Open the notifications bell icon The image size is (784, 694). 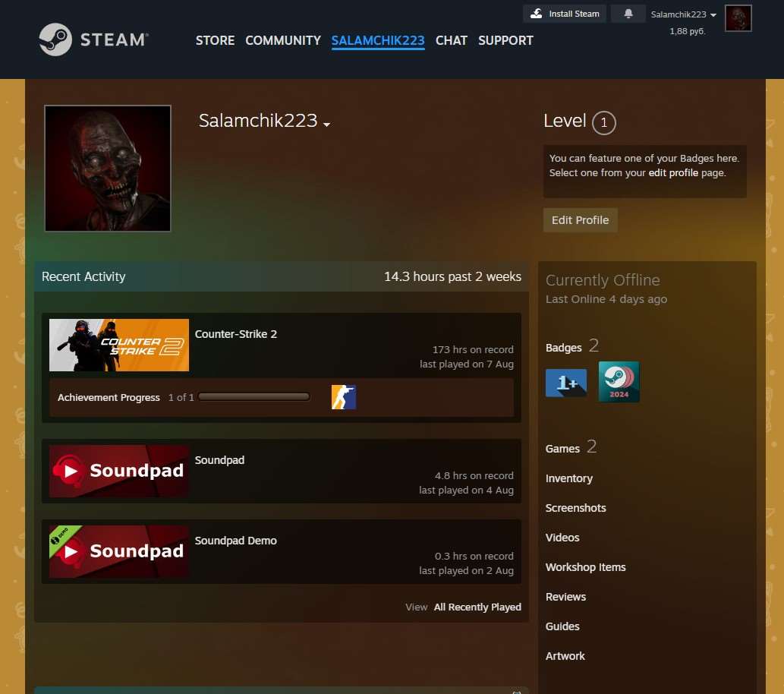[x=628, y=14]
